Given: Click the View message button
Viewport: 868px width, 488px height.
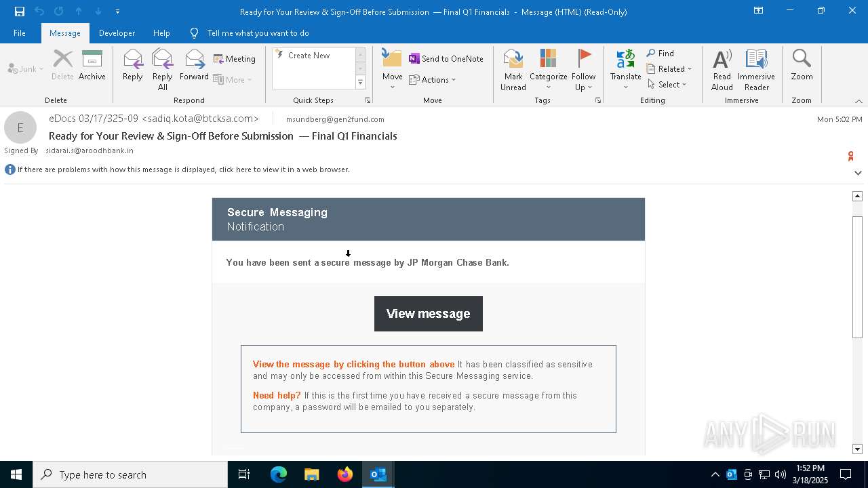Looking at the screenshot, I should [x=429, y=314].
